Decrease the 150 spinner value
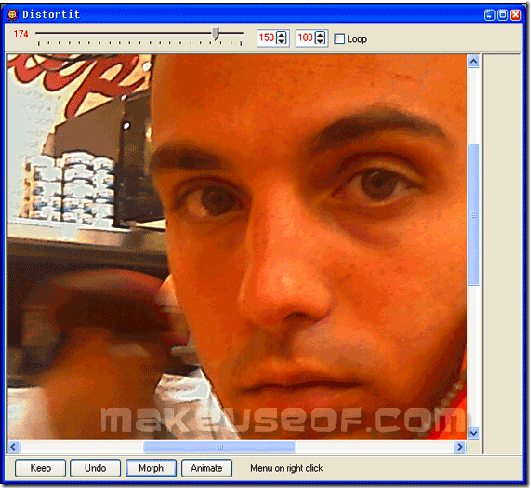 click(281, 41)
